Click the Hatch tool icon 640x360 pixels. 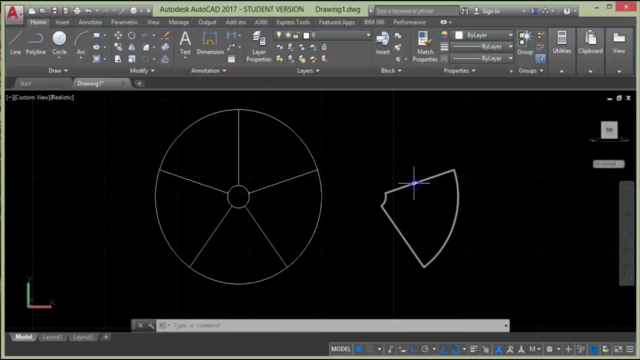click(x=96, y=59)
